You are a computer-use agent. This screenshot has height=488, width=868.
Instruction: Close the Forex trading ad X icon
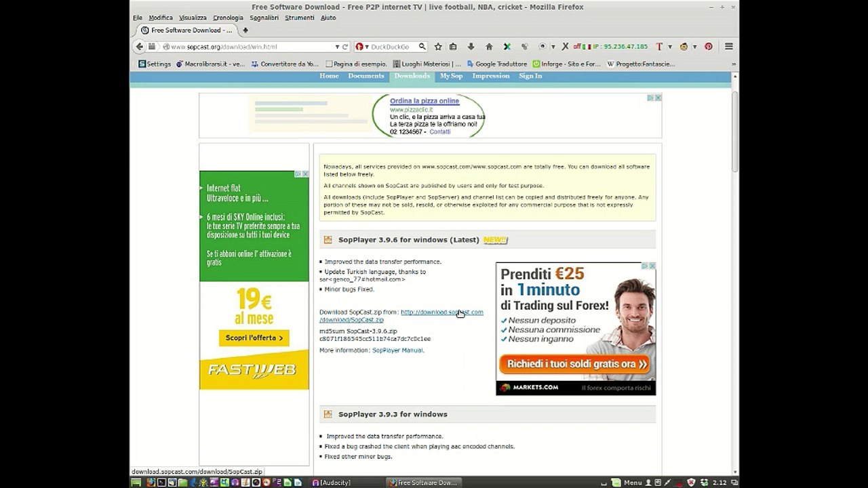coord(652,266)
